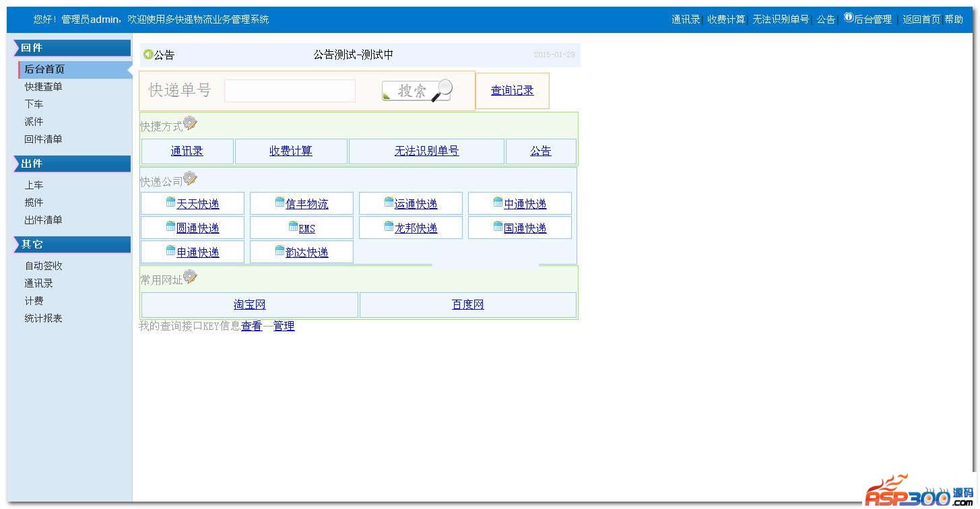Screen dimensions: 980x509
Task: Open 通讯录 in the top navigation bar
Action: click(686, 20)
